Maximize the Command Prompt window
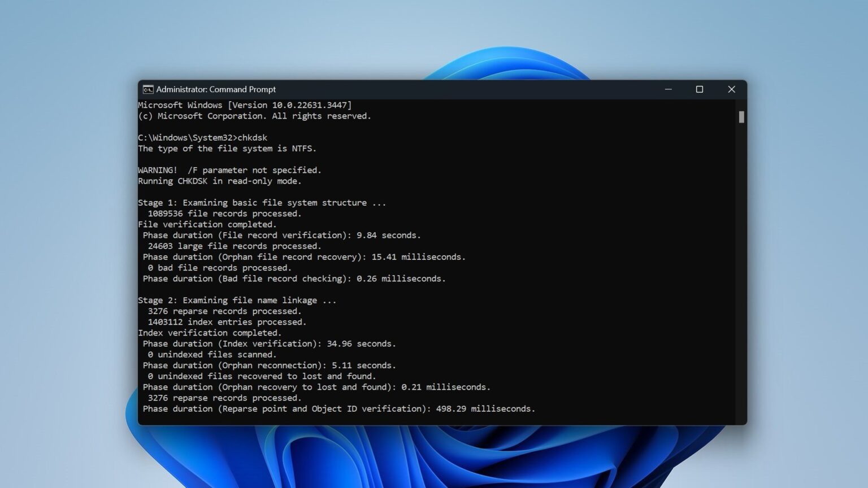The height and width of the screenshot is (488, 868). point(700,89)
